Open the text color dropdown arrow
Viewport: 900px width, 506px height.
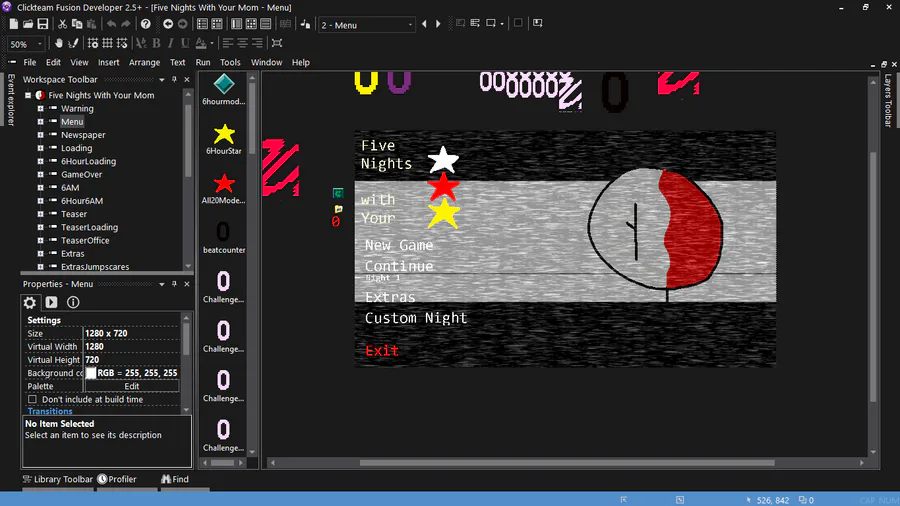click(212, 43)
